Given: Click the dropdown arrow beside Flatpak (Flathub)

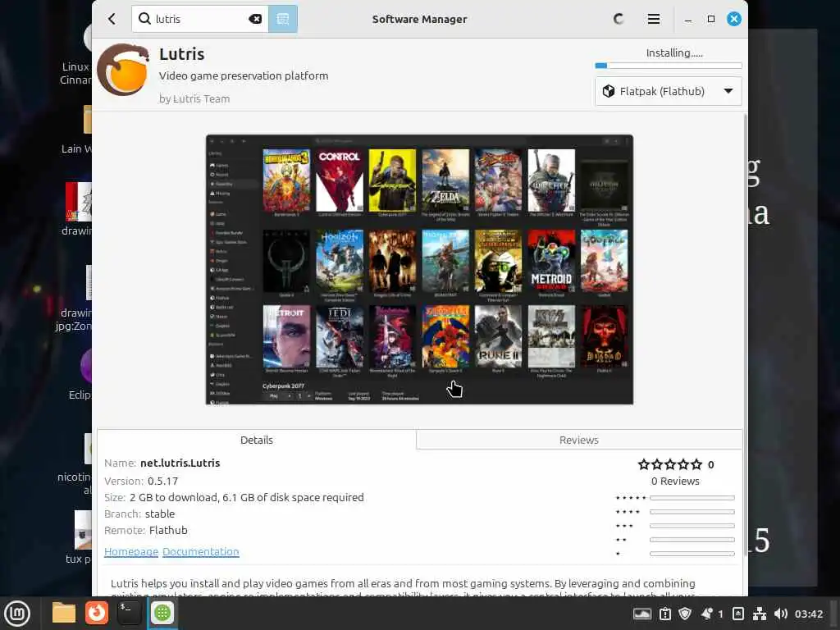Looking at the screenshot, I should (728, 91).
